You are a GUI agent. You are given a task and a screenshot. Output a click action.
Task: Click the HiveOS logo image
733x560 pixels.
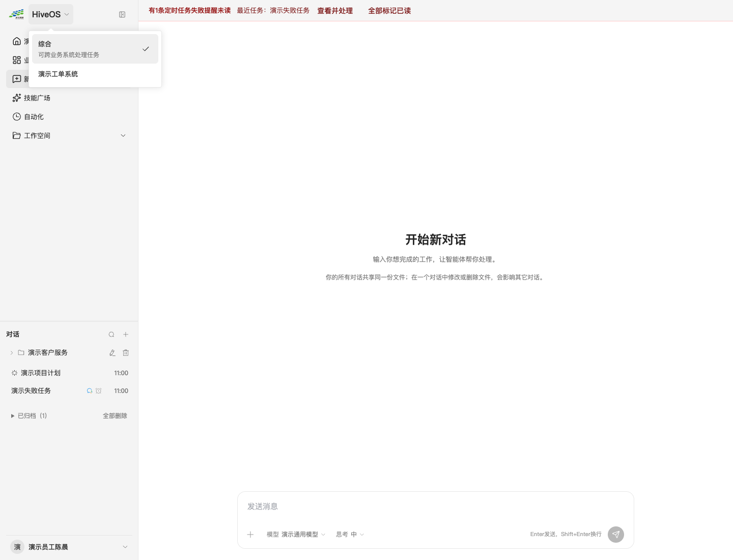point(16,14)
